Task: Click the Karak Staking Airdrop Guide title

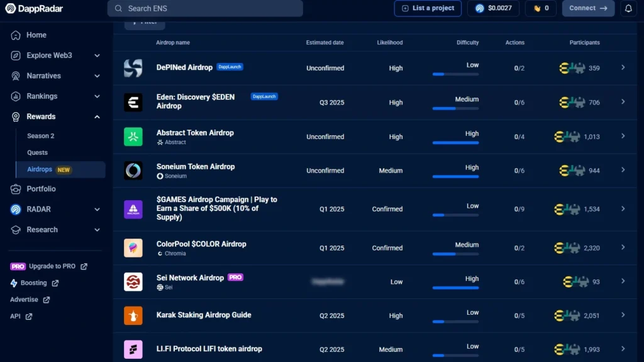Action: click(204, 315)
